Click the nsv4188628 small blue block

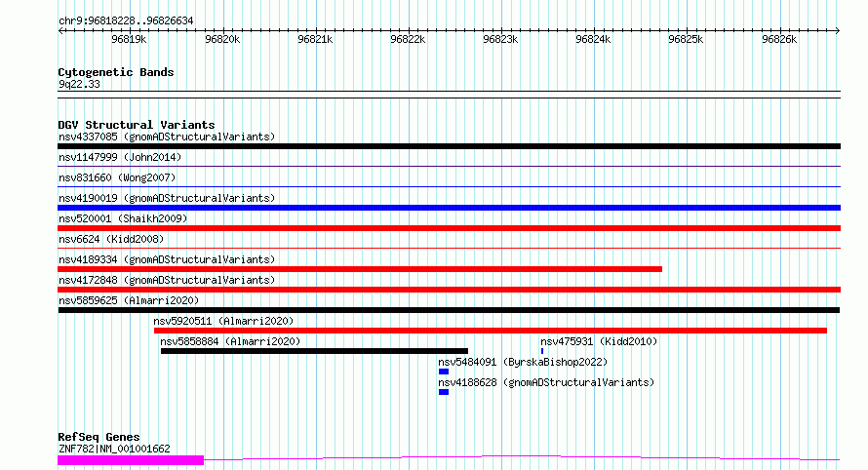(444, 392)
